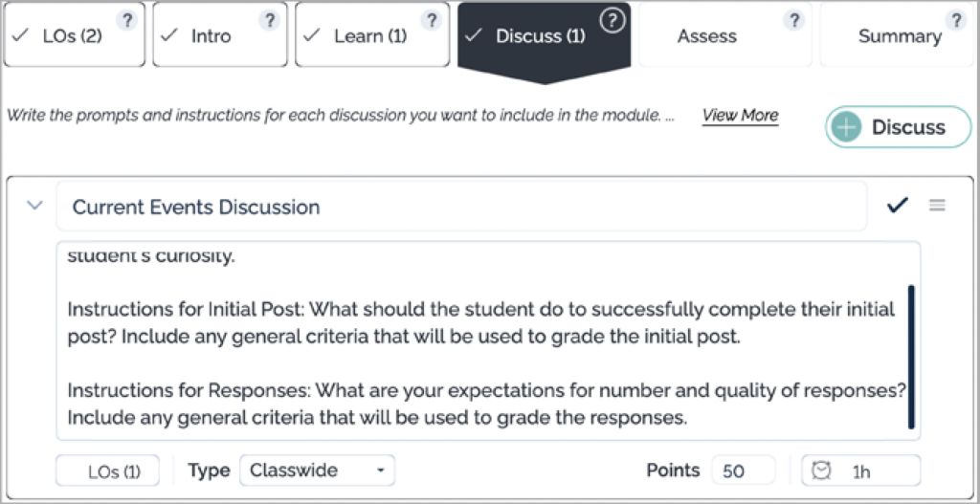Image resolution: width=980 pixels, height=504 pixels.
Task: Click the alarm clock icon
Action: click(x=821, y=471)
